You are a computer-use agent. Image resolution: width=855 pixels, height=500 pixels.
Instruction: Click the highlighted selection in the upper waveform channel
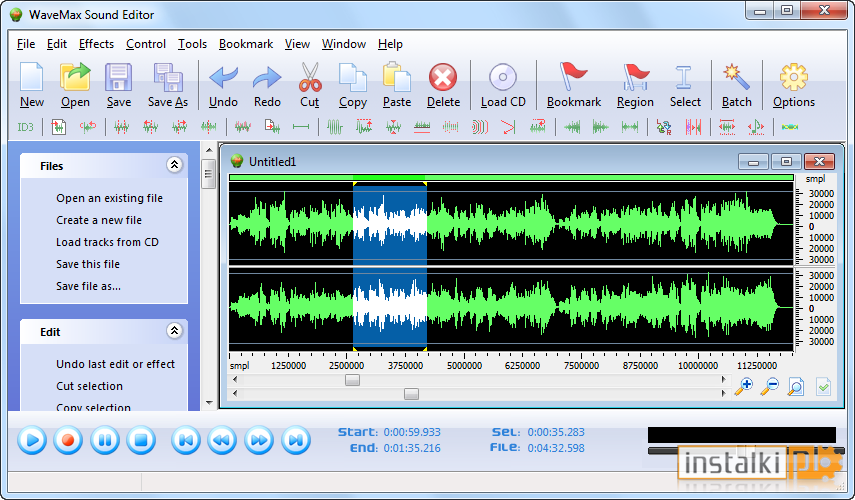click(390, 225)
